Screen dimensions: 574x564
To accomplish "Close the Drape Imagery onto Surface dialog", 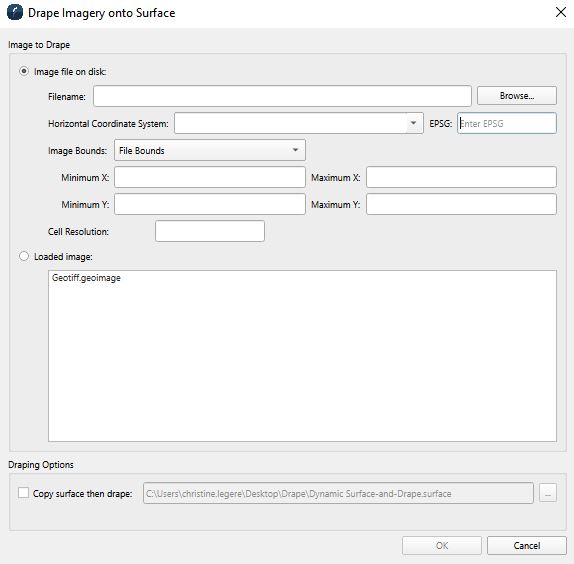I will [560, 12].
